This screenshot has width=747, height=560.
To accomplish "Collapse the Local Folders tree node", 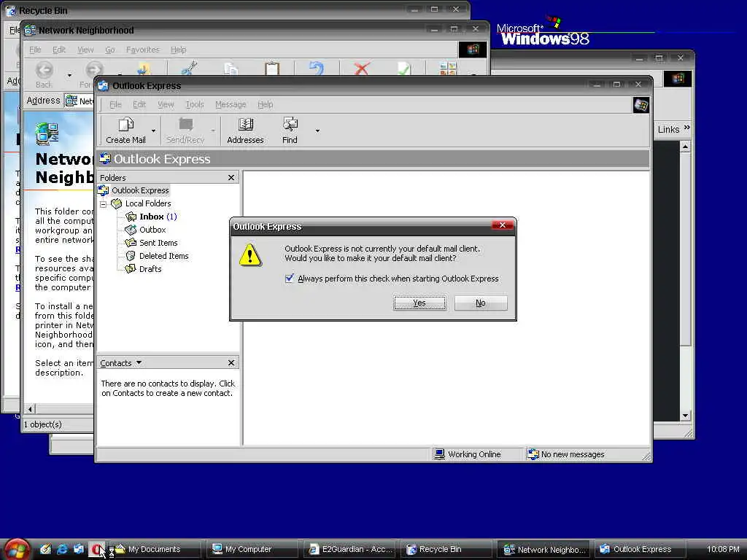I will [103, 204].
